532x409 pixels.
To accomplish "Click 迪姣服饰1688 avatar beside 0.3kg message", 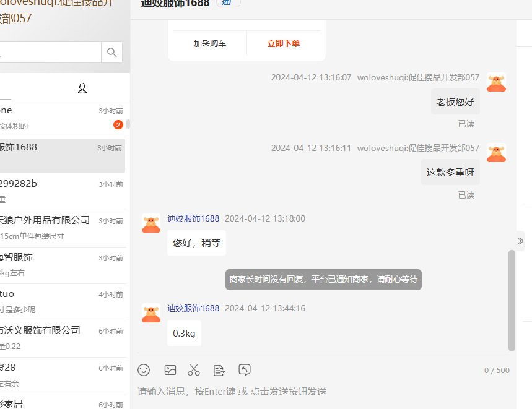I will click(x=151, y=313).
